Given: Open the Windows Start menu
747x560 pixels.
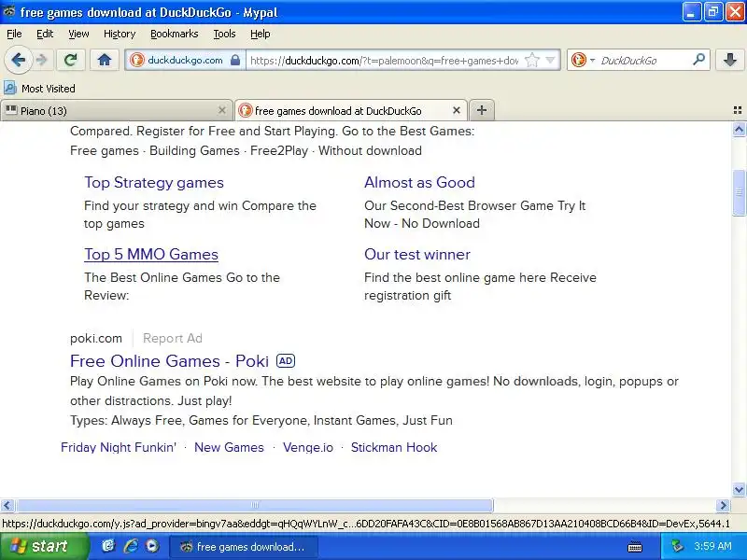Looking at the screenshot, I should [x=44, y=546].
